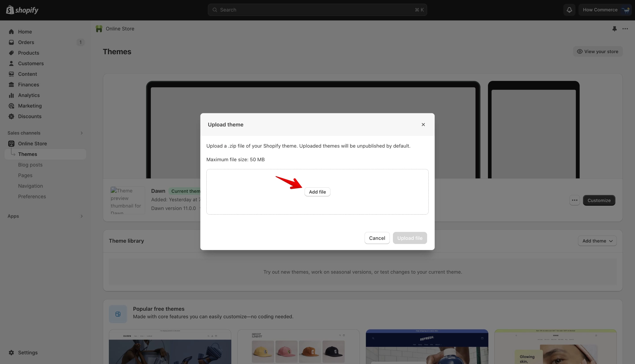Click the Home sidebar icon

(x=11, y=32)
